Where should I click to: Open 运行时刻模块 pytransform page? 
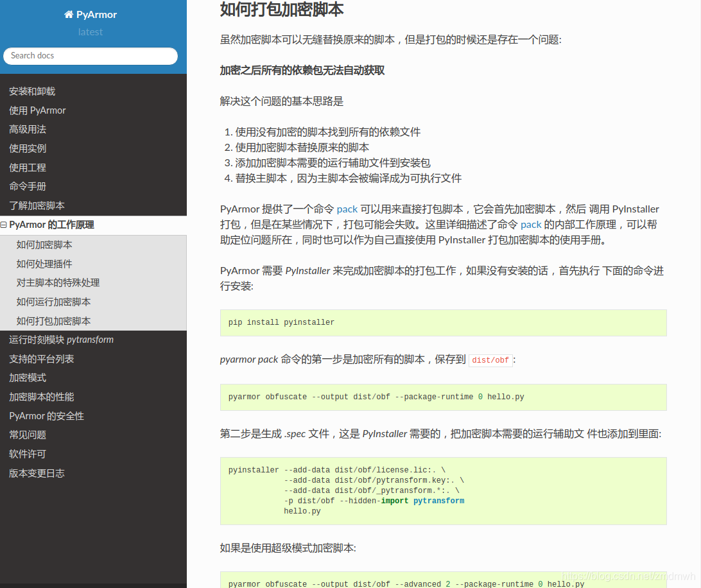61,340
